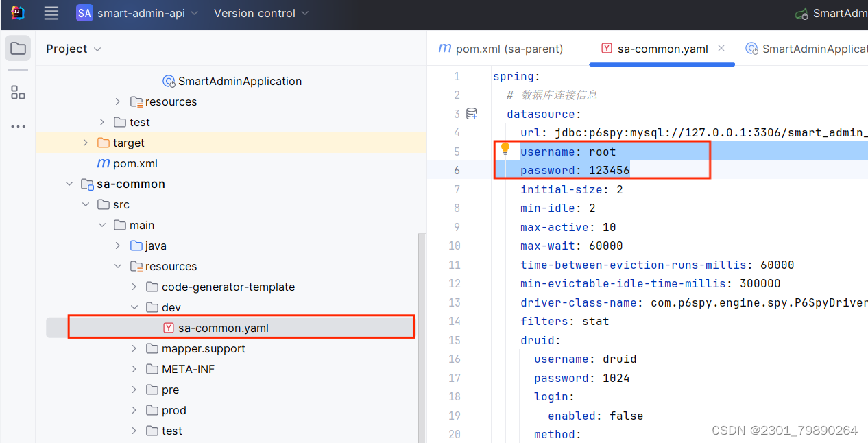
Task: Click the datasource gutter database icon
Action: coord(472,114)
